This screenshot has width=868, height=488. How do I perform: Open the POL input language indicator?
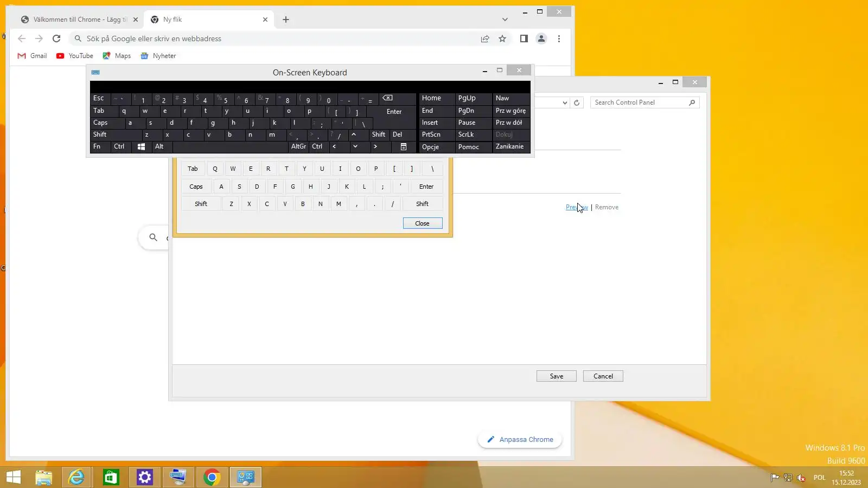click(x=819, y=478)
